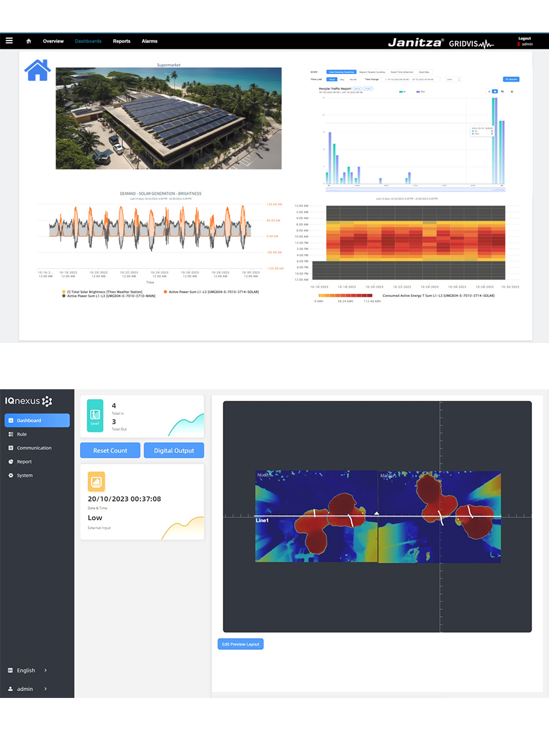This screenshot has width=549, height=756.
Task: Set time unit to Month
Action: click(x=352, y=79)
